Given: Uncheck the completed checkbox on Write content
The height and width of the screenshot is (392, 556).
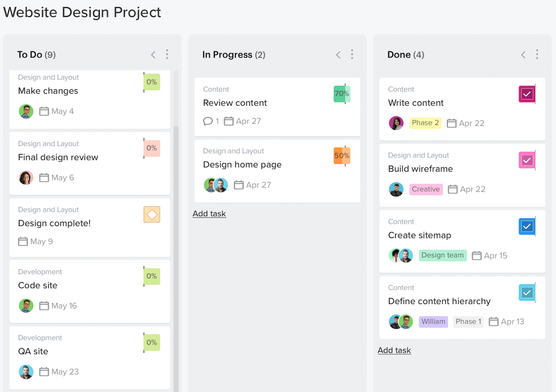Looking at the screenshot, I should [527, 94].
